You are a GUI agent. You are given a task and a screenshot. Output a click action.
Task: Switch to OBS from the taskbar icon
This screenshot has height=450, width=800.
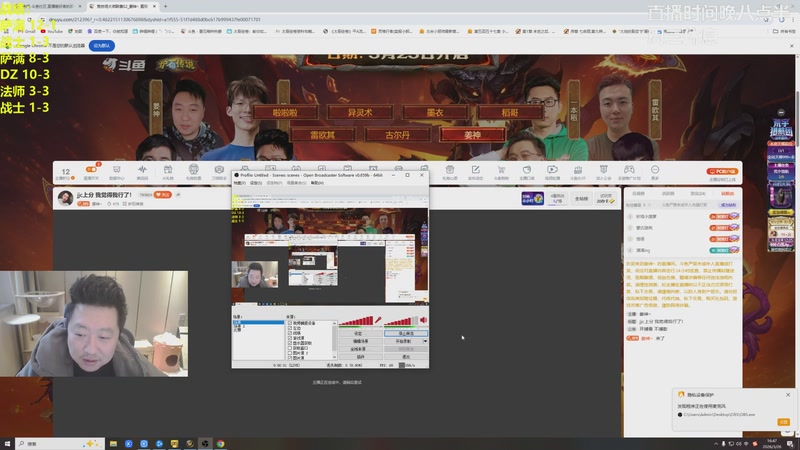pyautogui.click(x=205, y=444)
